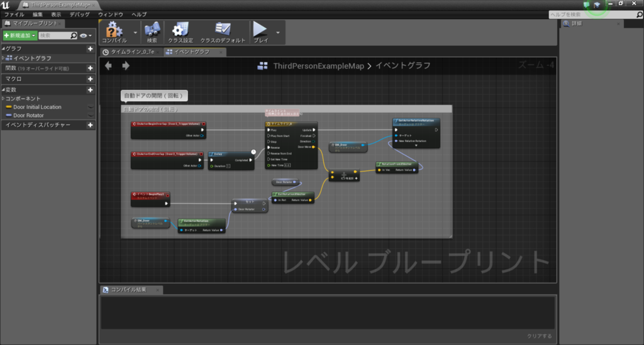The image size is (644, 345).
Task: Open the ウィンドウ menu
Action: point(111,15)
